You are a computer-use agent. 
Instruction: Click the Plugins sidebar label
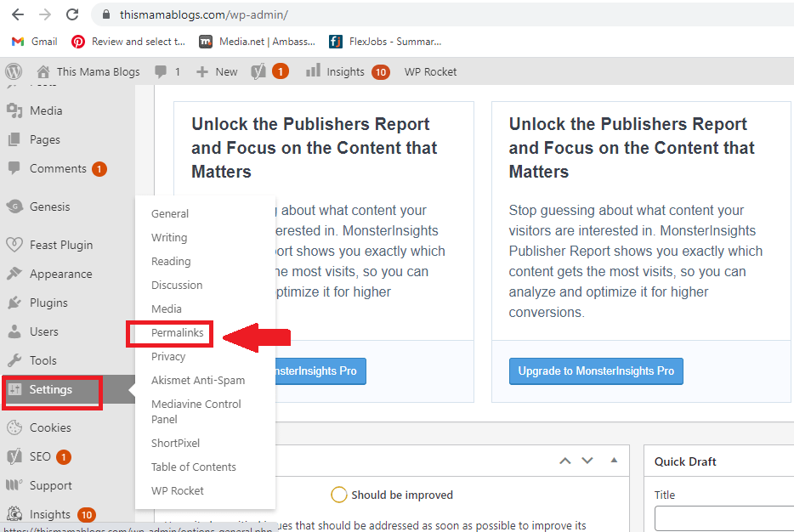coord(48,303)
